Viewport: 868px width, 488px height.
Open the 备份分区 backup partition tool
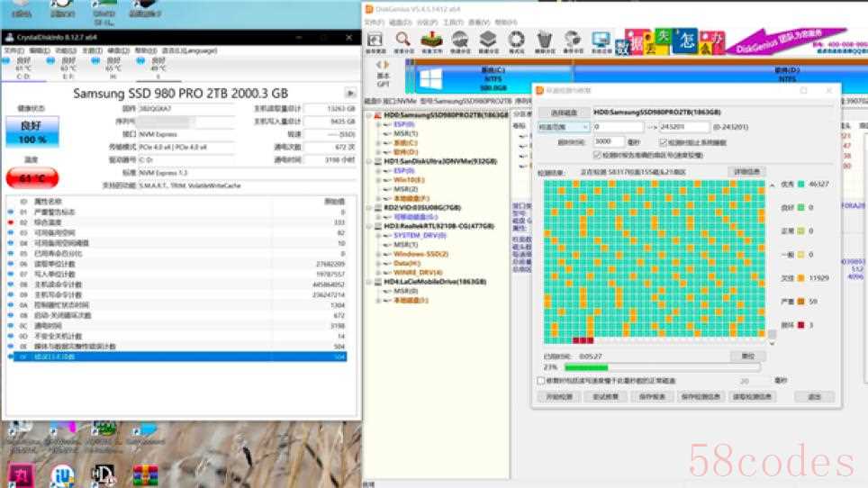(573, 41)
